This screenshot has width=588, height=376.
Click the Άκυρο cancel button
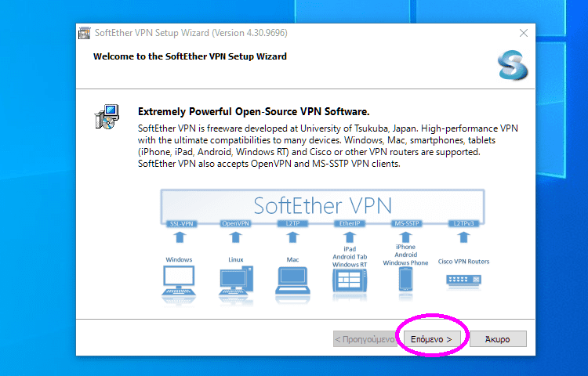pos(498,339)
